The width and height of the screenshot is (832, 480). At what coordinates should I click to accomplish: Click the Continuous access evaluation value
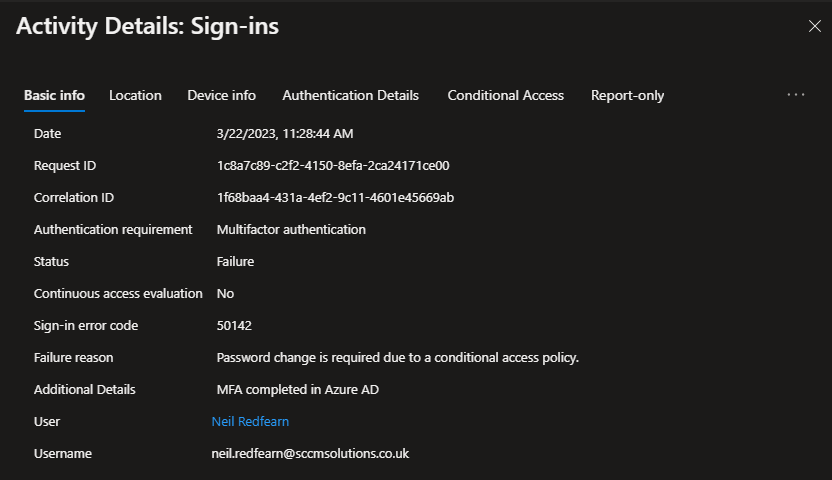pos(225,293)
